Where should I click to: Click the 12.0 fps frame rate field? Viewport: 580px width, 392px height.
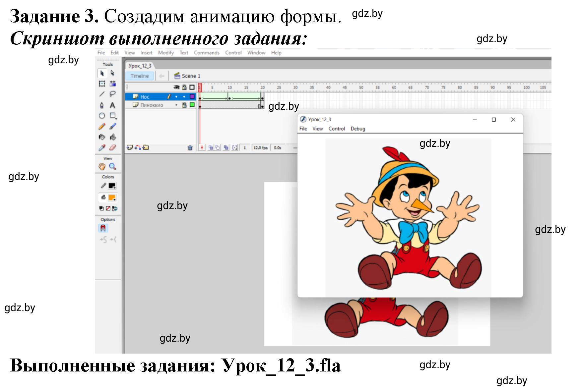pos(260,148)
